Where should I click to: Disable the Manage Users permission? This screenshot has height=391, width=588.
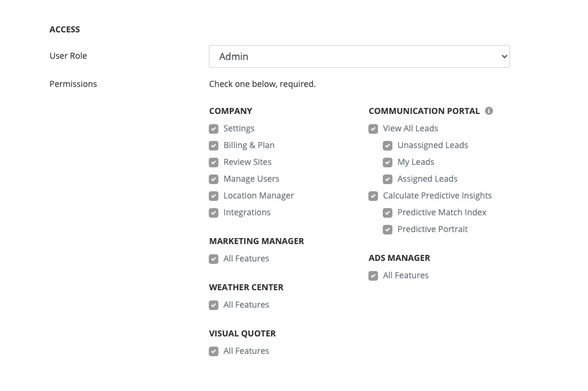click(214, 179)
